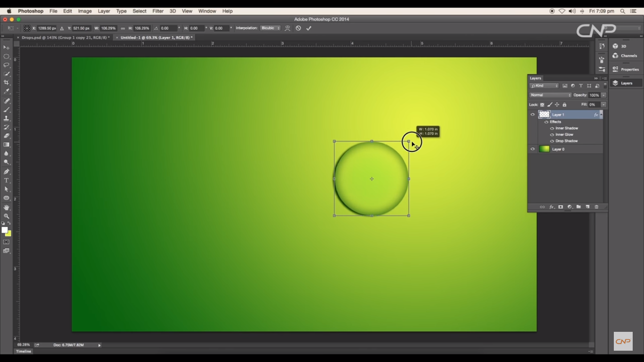Image resolution: width=644 pixels, height=362 pixels.
Task: Toggle visibility of Drop Shadow effect
Action: [x=552, y=141]
